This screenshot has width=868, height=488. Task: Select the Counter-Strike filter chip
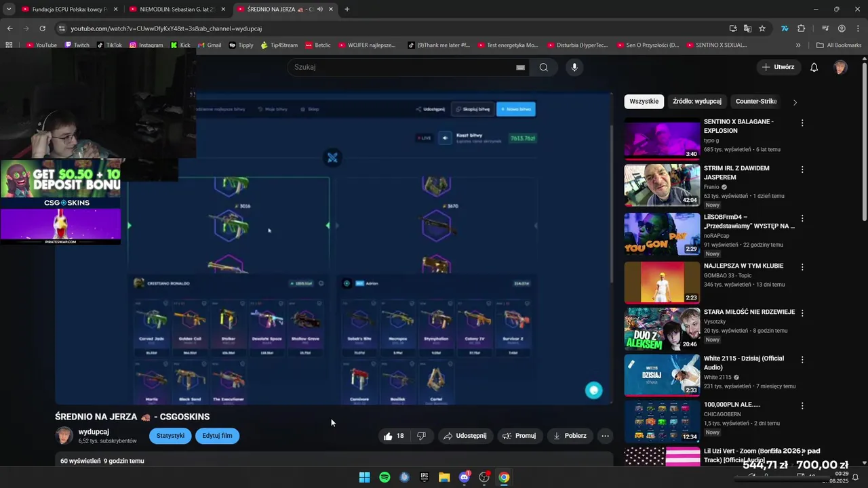pyautogui.click(x=756, y=101)
